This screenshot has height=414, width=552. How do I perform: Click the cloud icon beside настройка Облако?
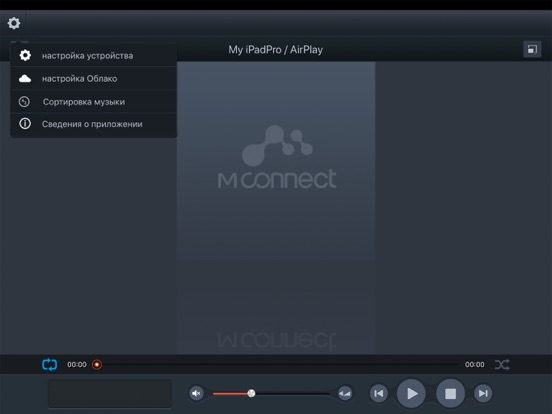tap(25, 79)
